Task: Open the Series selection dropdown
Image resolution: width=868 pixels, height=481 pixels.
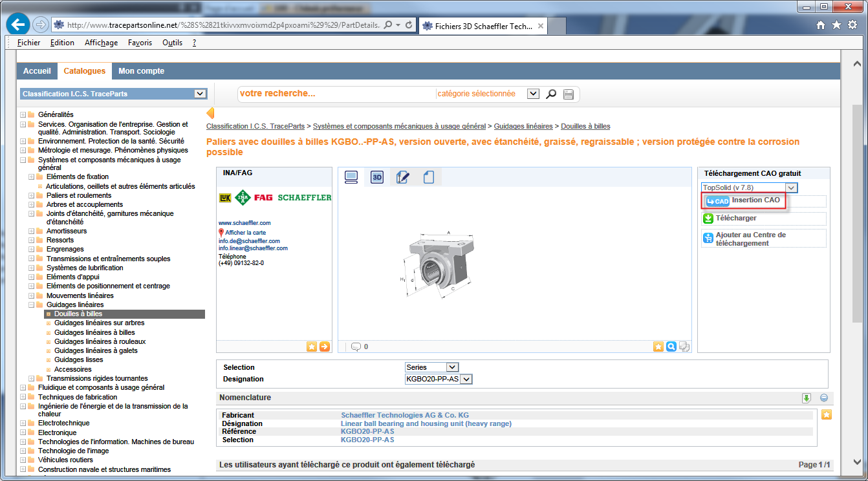Action: tap(452, 367)
